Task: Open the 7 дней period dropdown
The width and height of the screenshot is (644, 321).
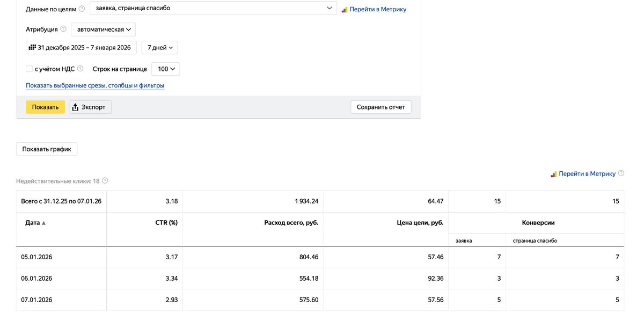Action: pos(159,48)
